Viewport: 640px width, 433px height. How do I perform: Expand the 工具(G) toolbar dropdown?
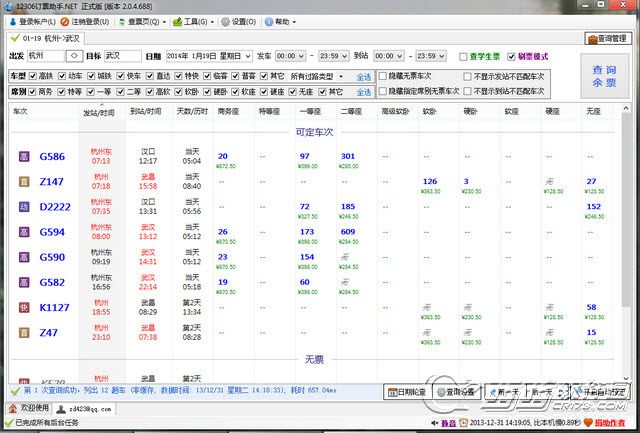click(x=198, y=21)
